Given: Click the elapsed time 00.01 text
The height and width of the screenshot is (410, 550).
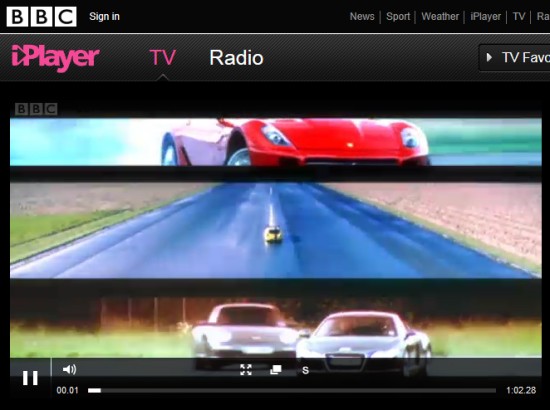Looking at the screenshot, I should coord(67,390).
